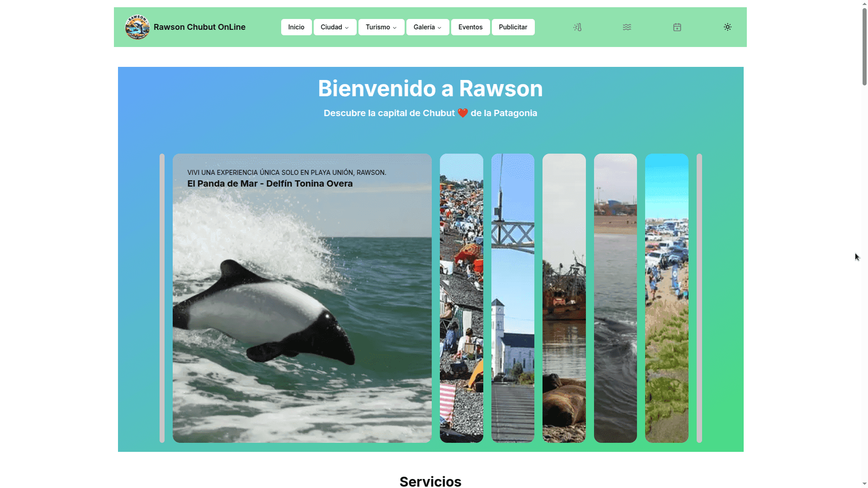
Task: Click the scrollbar down arrow
Action: (x=864, y=484)
